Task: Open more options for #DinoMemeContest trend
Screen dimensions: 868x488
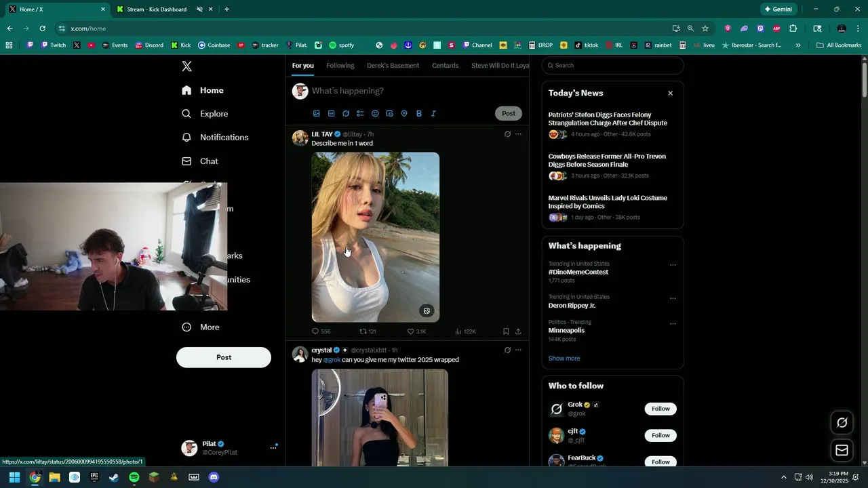Action: 673,265
